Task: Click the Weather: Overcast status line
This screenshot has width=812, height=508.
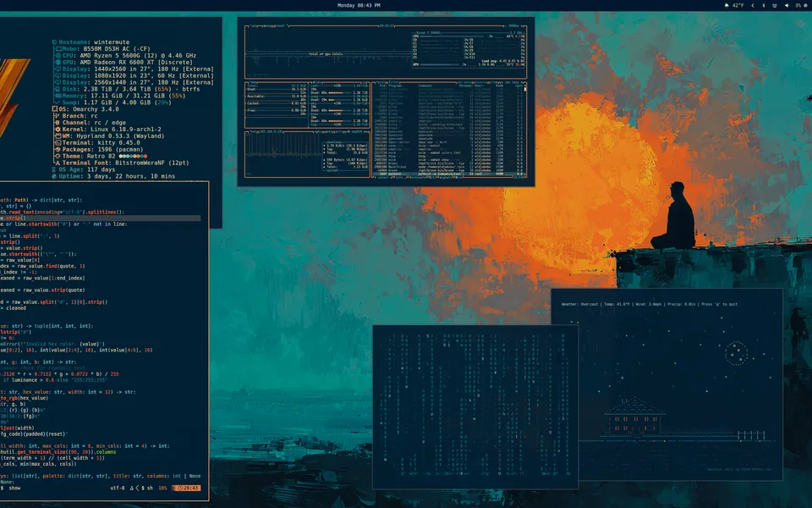Action: pos(650,304)
